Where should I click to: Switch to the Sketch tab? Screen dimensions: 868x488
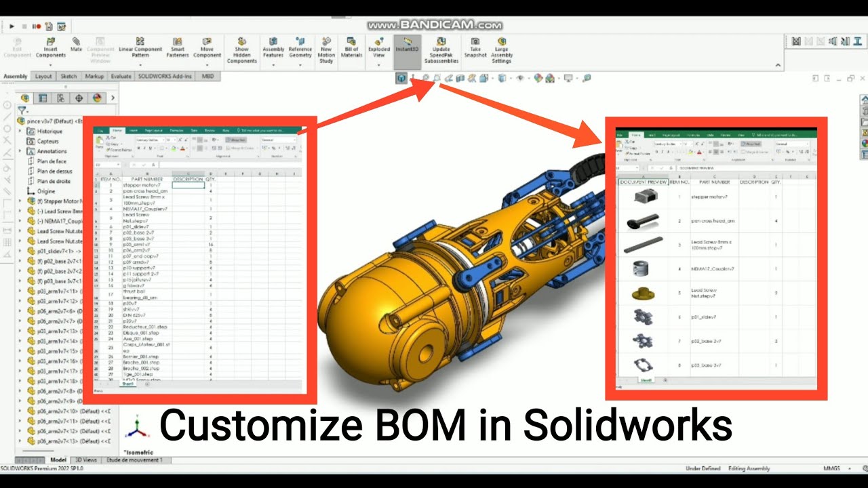coord(68,77)
